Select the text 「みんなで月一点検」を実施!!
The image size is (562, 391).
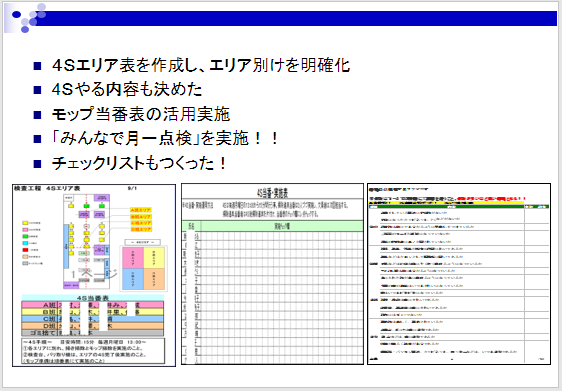click(165, 139)
